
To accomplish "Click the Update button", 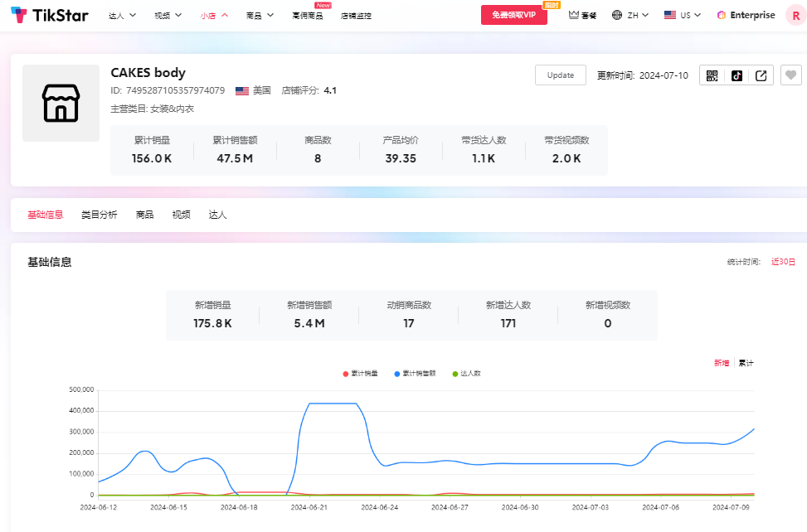I will (561, 75).
